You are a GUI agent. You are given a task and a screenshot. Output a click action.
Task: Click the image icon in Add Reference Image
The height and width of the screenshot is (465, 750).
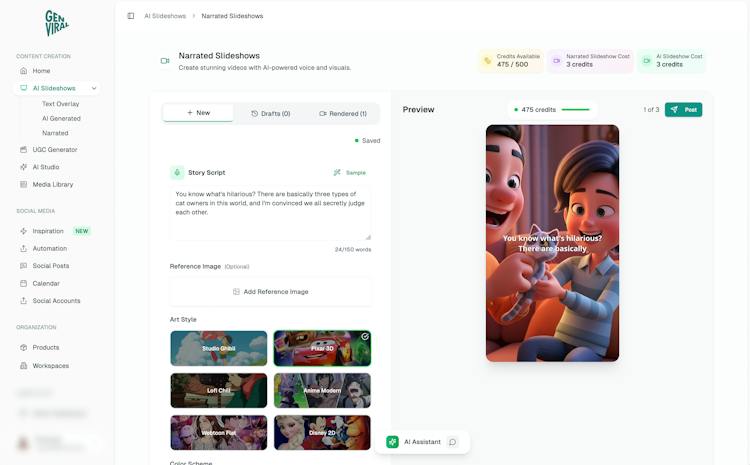[x=236, y=291]
